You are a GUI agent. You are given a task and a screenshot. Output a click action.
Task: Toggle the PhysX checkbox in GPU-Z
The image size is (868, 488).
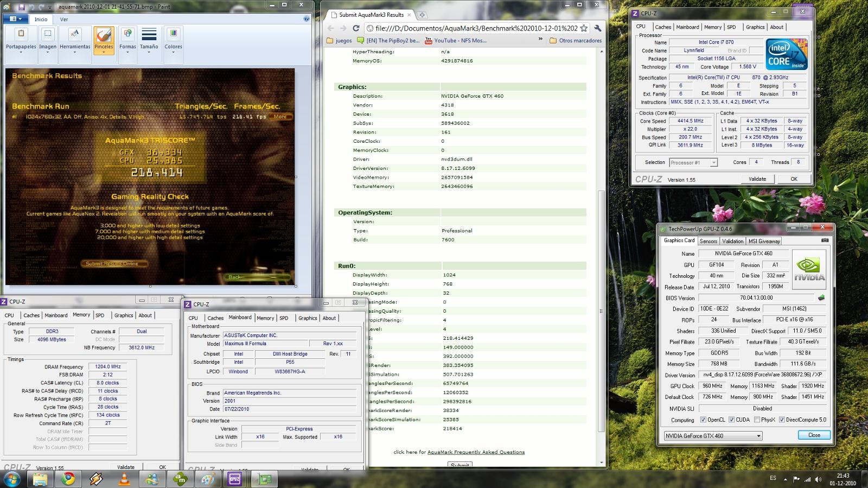point(756,420)
